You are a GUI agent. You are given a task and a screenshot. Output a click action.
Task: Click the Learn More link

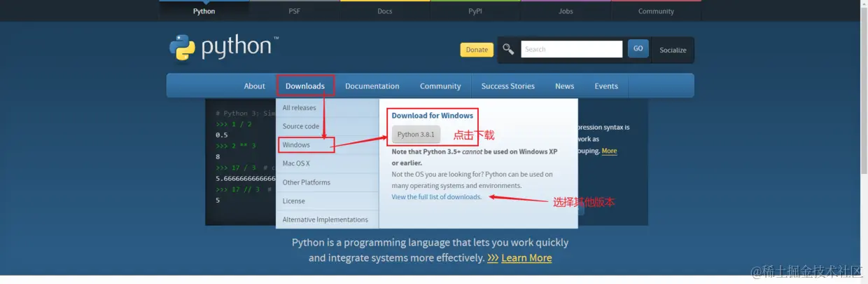point(526,258)
